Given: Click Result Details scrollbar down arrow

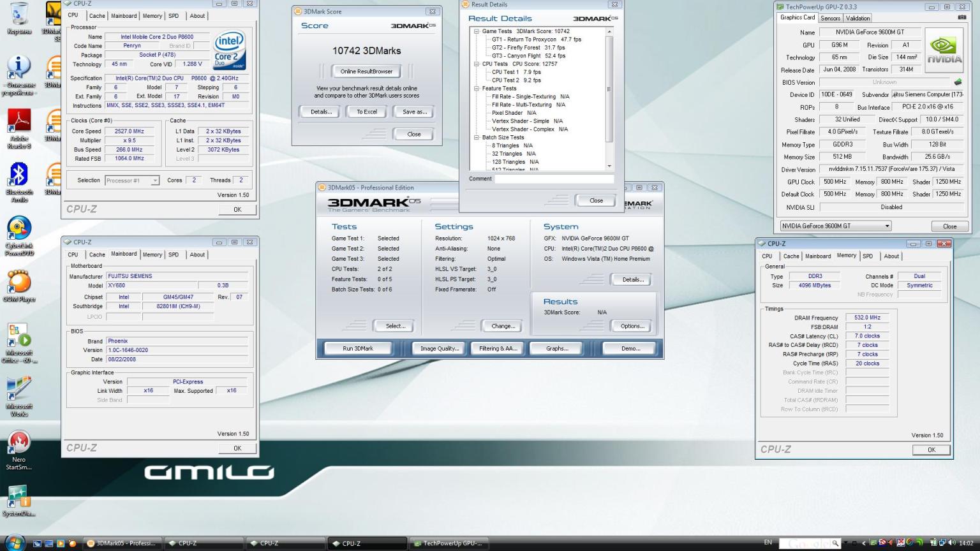Looking at the screenshot, I should pos(609,166).
